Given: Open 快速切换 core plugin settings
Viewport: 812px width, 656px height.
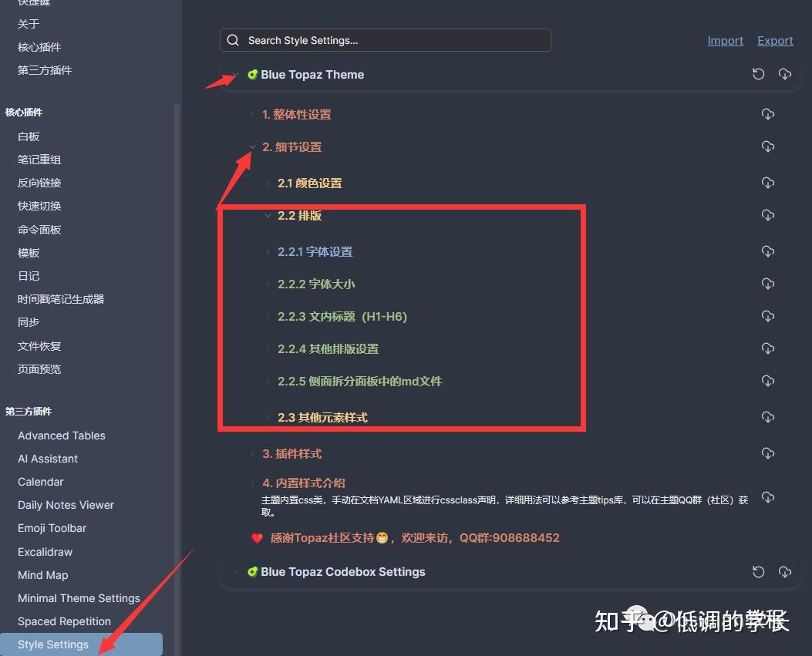Looking at the screenshot, I should coord(39,206).
